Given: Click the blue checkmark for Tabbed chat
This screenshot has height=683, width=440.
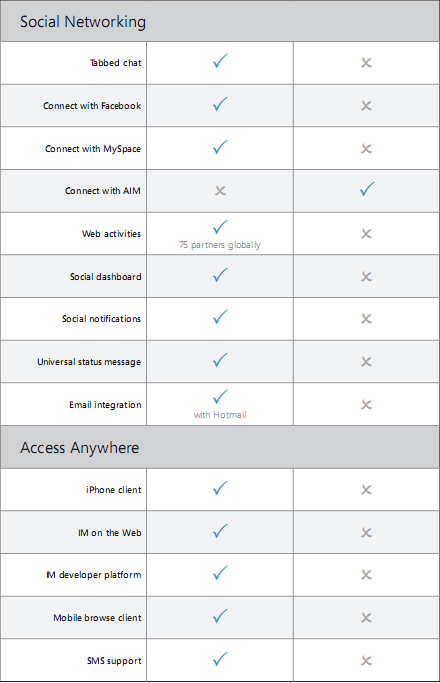Looking at the screenshot, I should click(x=220, y=61).
